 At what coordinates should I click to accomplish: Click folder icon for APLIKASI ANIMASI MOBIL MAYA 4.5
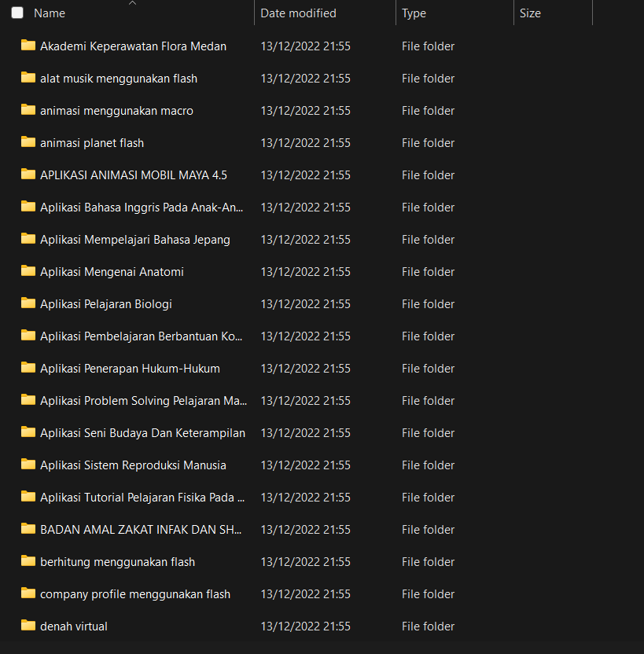click(x=28, y=175)
